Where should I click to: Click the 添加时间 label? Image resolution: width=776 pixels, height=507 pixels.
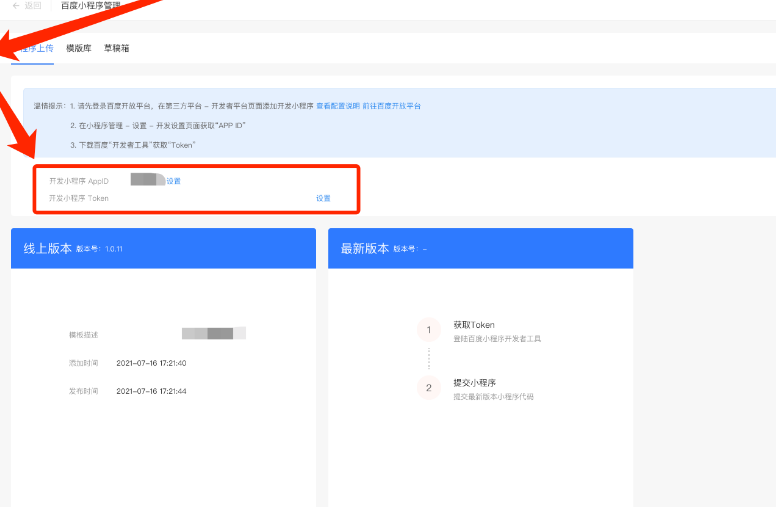(x=84, y=363)
